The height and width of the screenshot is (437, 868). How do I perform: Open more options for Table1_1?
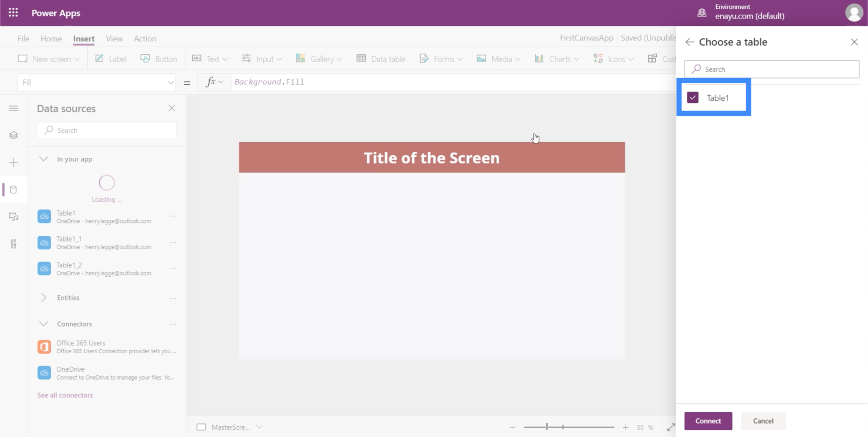[173, 242]
